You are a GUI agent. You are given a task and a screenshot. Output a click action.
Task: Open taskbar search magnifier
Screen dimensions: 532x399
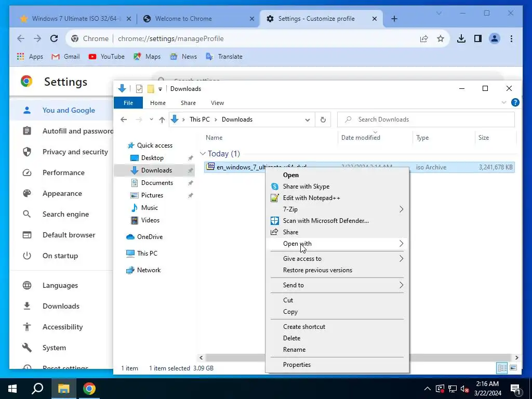coord(37,388)
